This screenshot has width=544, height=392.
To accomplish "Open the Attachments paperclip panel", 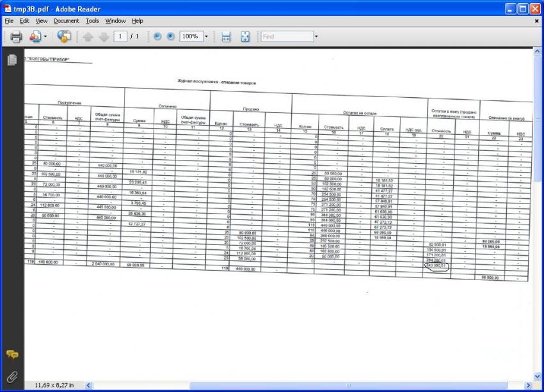I will 12,376.
